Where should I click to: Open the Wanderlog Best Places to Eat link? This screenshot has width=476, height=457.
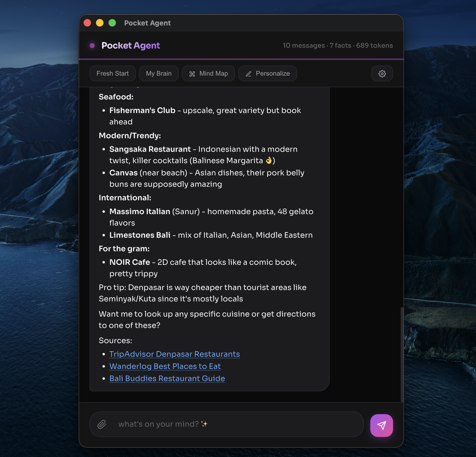[x=165, y=366]
